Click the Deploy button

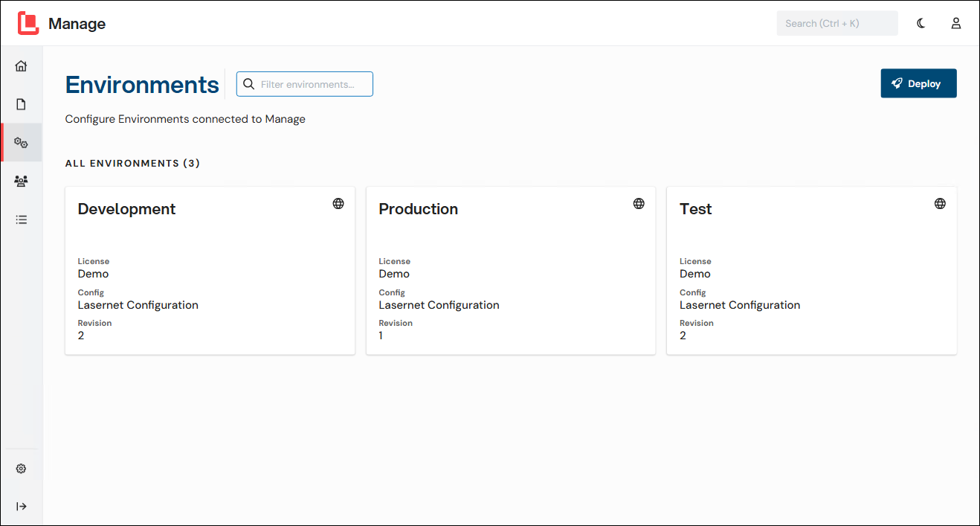tap(918, 83)
